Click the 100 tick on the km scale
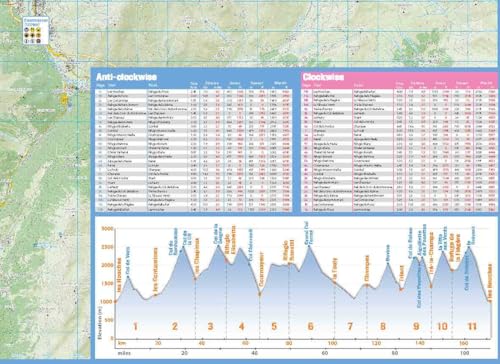The image size is (500, 364). pyautogui.click(x=333, y=343)
